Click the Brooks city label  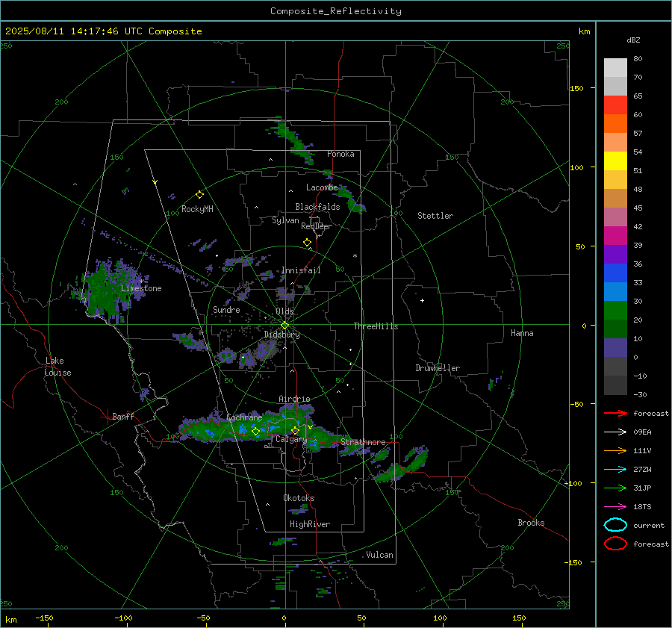531,523
